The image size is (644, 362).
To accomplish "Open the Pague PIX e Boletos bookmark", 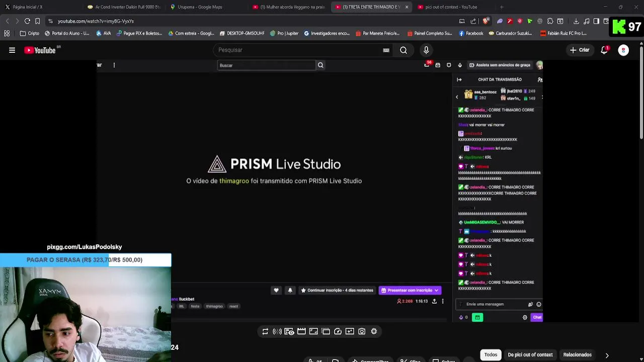I will click(x=139, y=33).
